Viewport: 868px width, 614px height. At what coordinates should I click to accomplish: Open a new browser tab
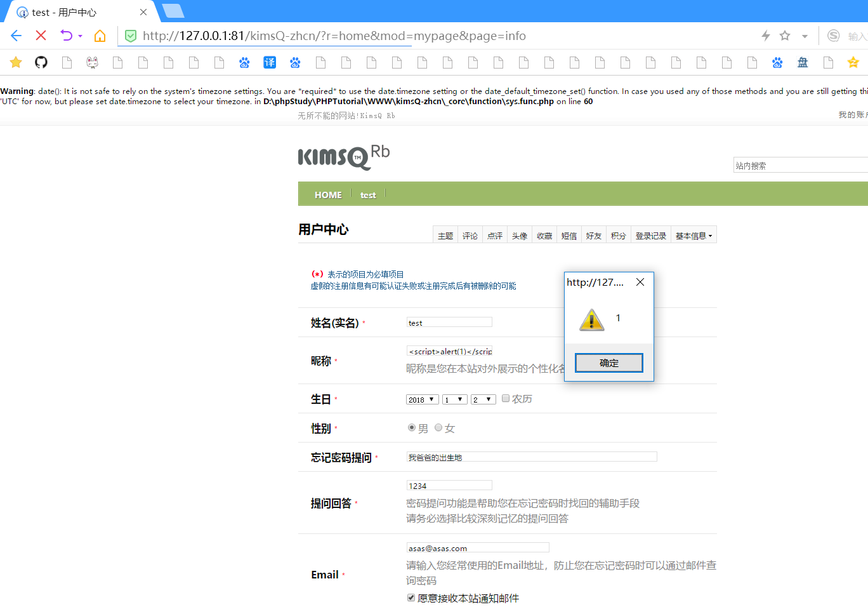point(173,11)
